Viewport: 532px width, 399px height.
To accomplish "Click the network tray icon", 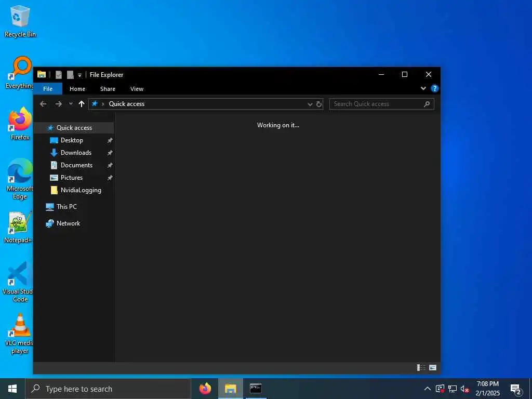I will [453, 389].
